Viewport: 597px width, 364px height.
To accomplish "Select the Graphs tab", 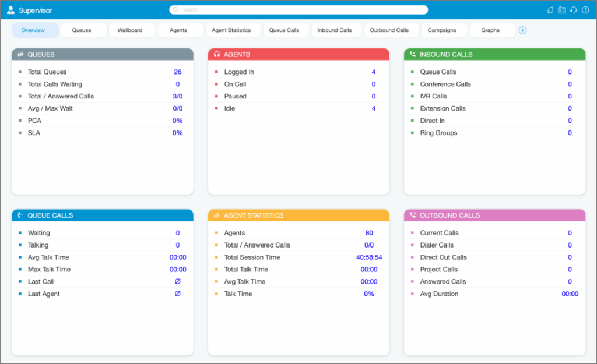I will tap(490, 30).
